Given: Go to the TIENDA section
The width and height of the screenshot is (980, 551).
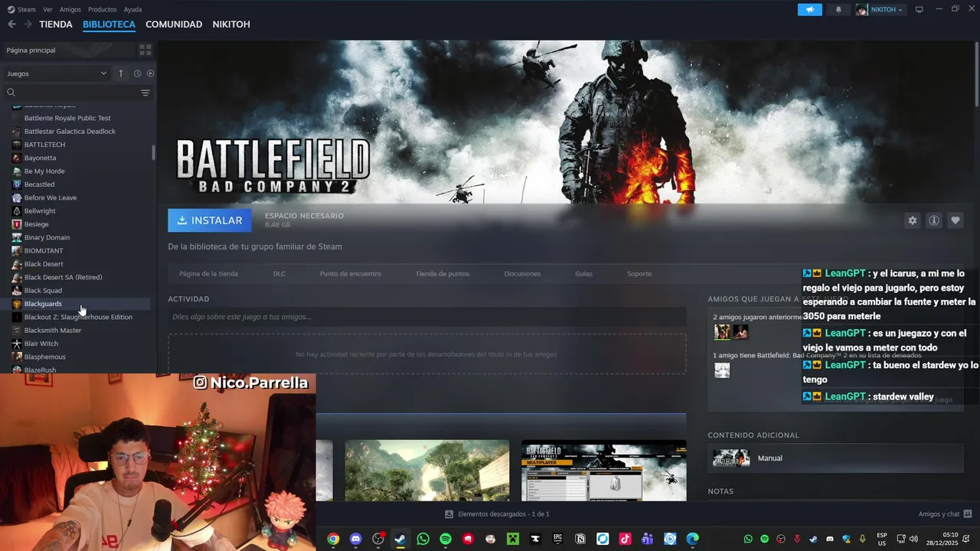Looking at the screenshot, I should 56,24.
